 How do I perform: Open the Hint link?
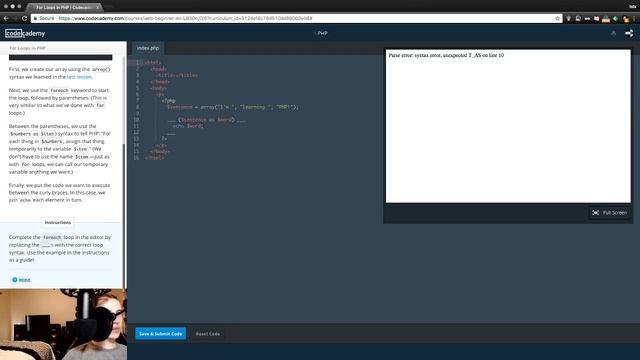click(24, 280)
